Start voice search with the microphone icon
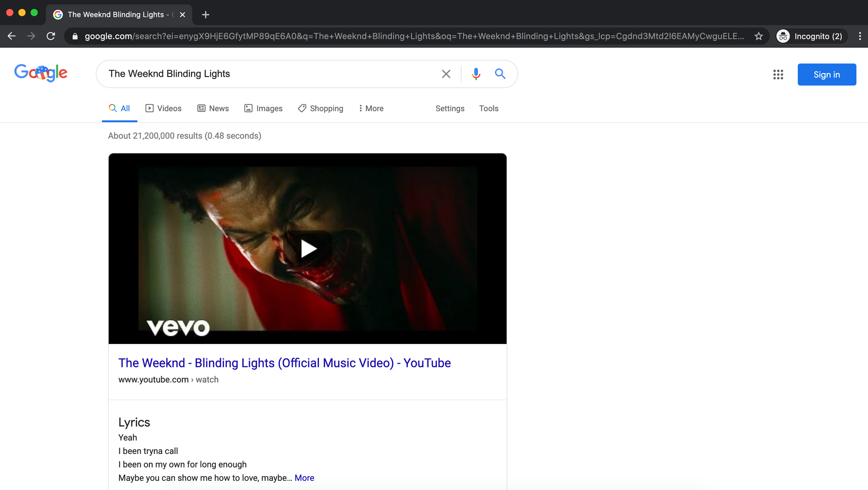868x490 pixels. tap(476, 74)
